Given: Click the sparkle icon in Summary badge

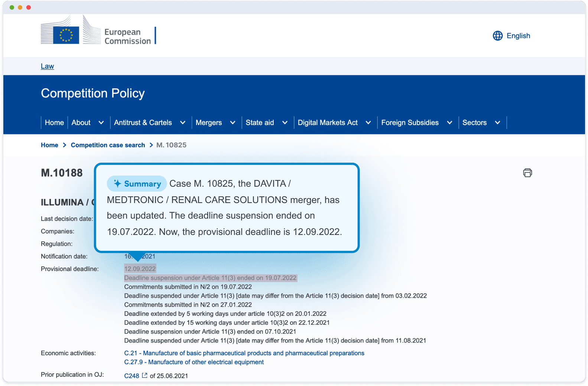Looking at the screenshot, I should point(117,183).
